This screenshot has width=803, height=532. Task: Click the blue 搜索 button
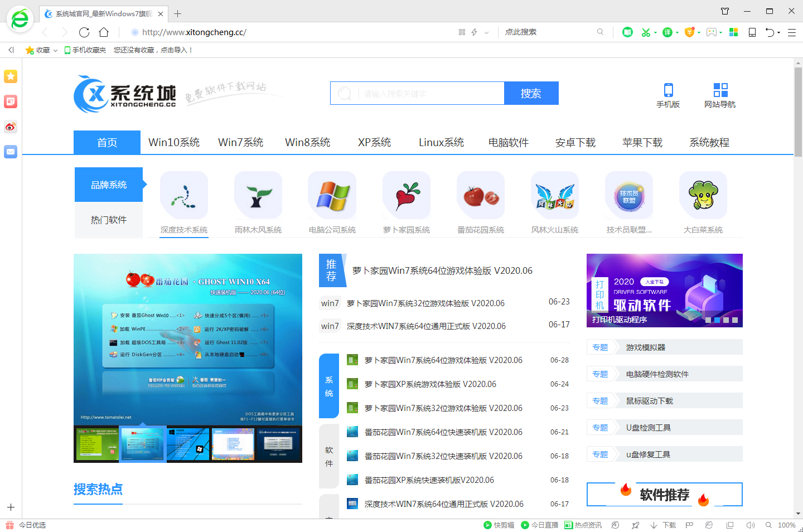[x=531, y=93]
